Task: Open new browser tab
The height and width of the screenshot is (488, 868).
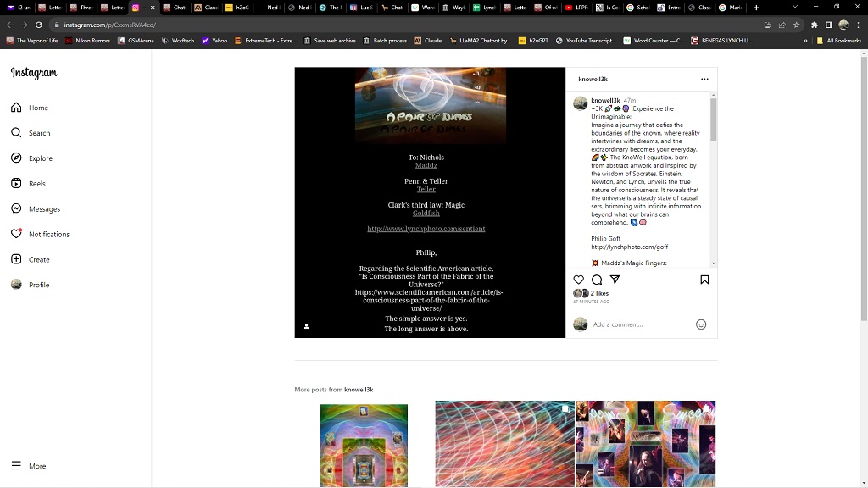Action: click(756, 8)
